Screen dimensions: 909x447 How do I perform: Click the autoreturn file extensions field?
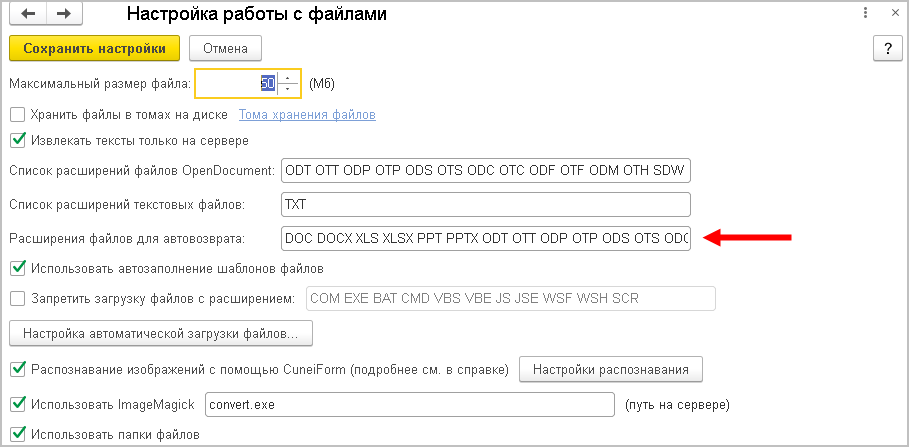click(x=486, y=238)
